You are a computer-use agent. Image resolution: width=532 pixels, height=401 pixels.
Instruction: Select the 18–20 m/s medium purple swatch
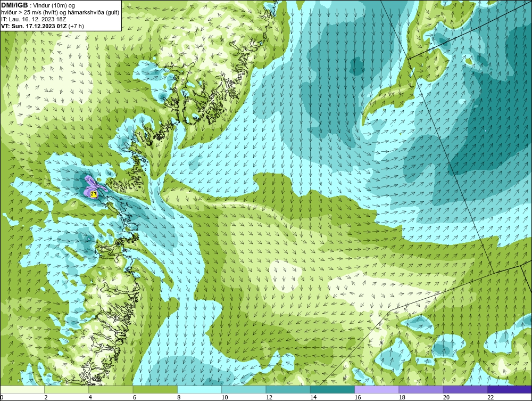[x=421, y=389]
